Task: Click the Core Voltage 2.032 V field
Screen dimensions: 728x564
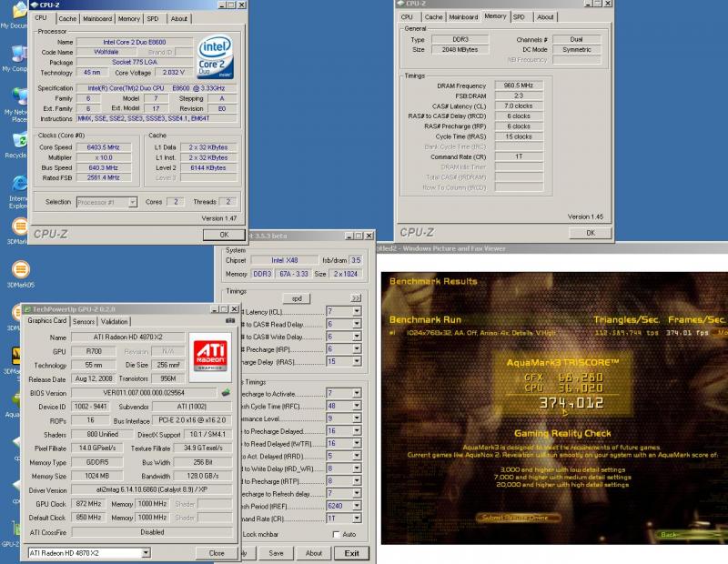Action: [174, 73]
